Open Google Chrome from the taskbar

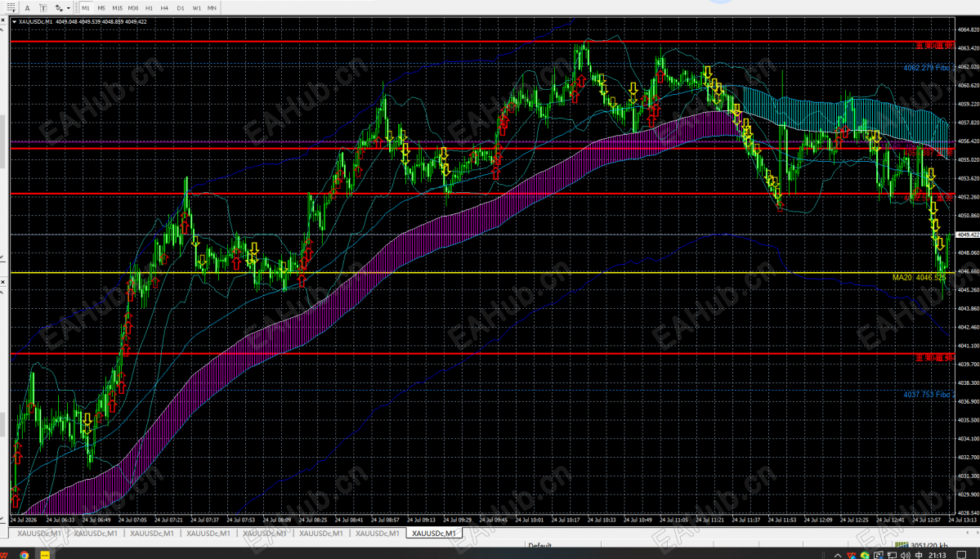24,555
